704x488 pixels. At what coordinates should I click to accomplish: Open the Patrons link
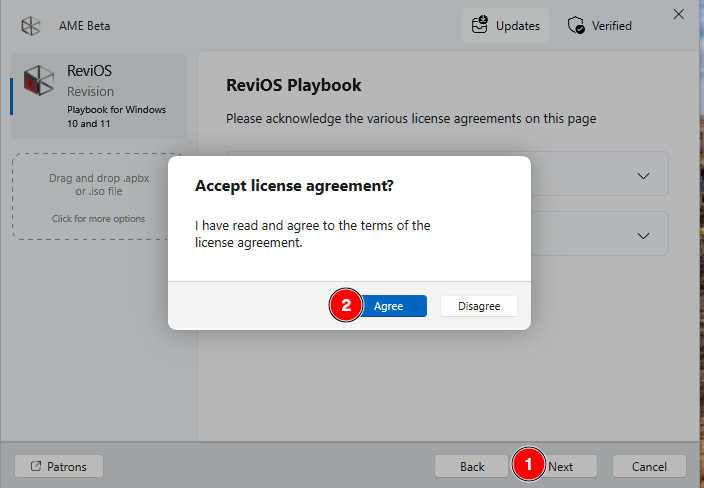59,466
